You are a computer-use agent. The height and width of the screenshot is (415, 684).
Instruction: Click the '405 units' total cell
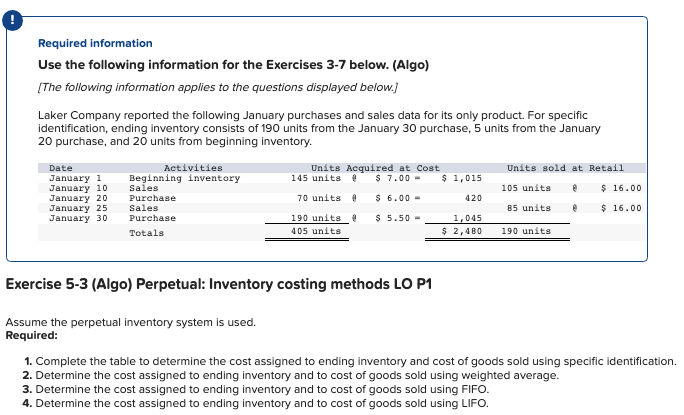tap(316, 231)
